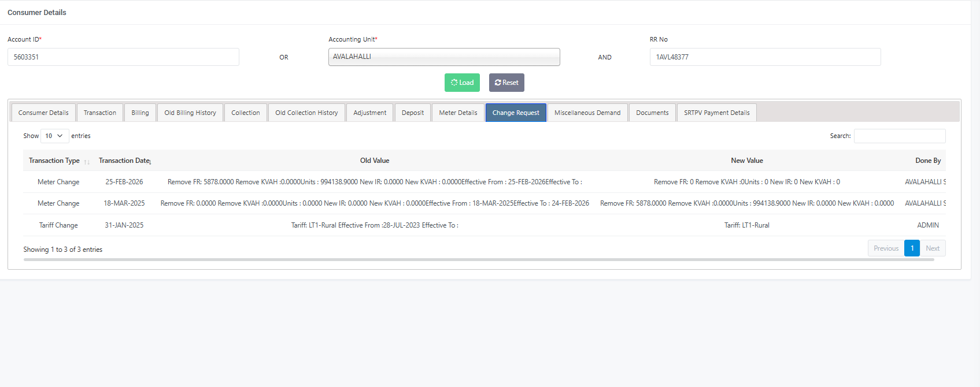
Task: Open the Collection tab
Action: [246, 113]
